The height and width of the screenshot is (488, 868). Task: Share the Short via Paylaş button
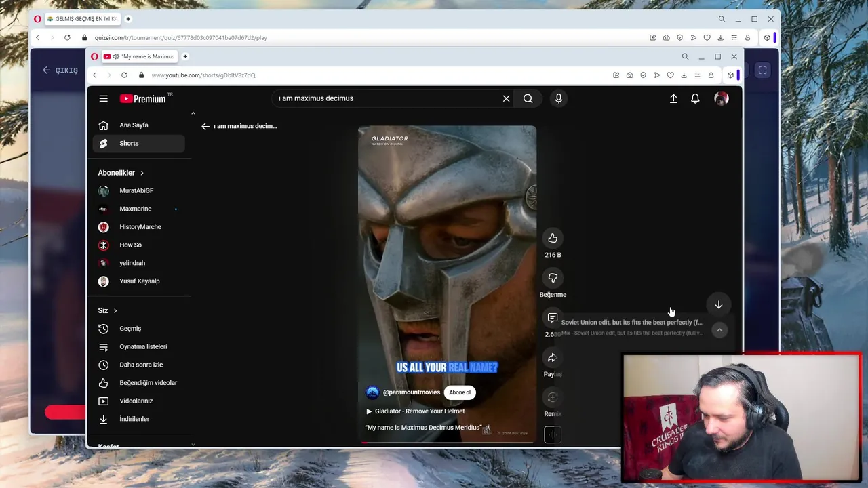tap(553, 358)
